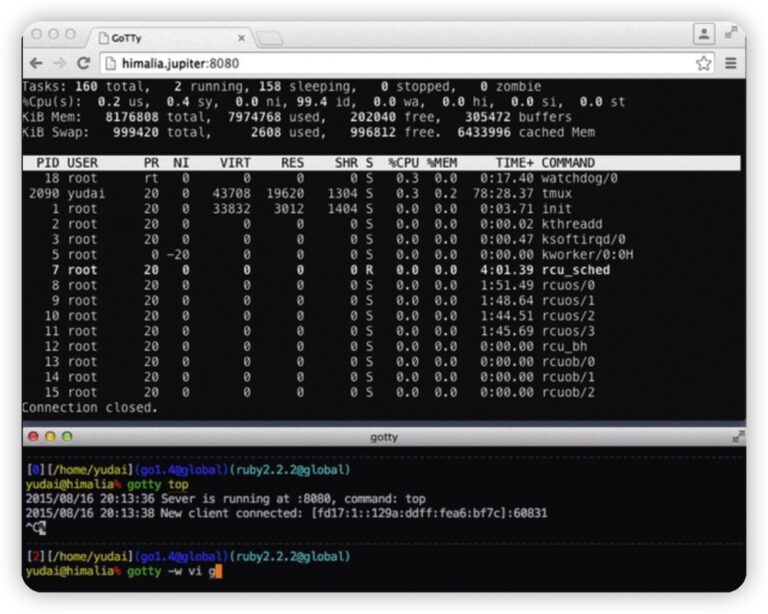Click the orange cursor in terminal prompt
This screenshot has height=614, width=768.
pos(216,571)
